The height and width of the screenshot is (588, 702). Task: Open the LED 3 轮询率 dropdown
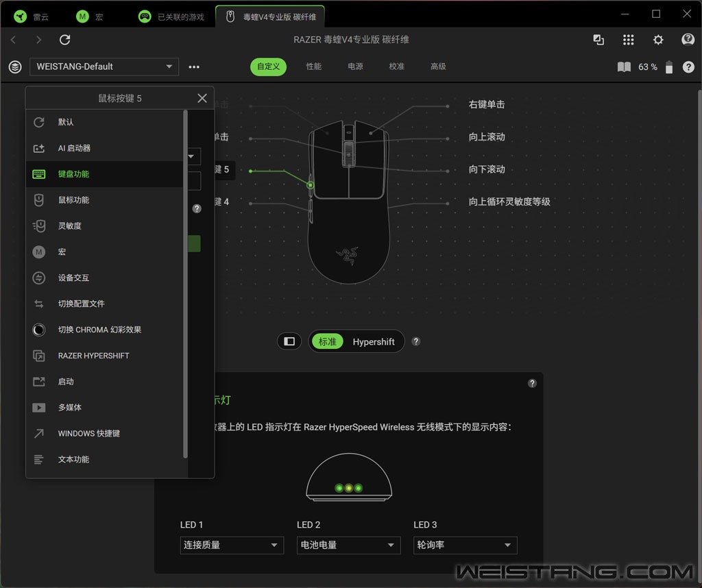point(465,545)
